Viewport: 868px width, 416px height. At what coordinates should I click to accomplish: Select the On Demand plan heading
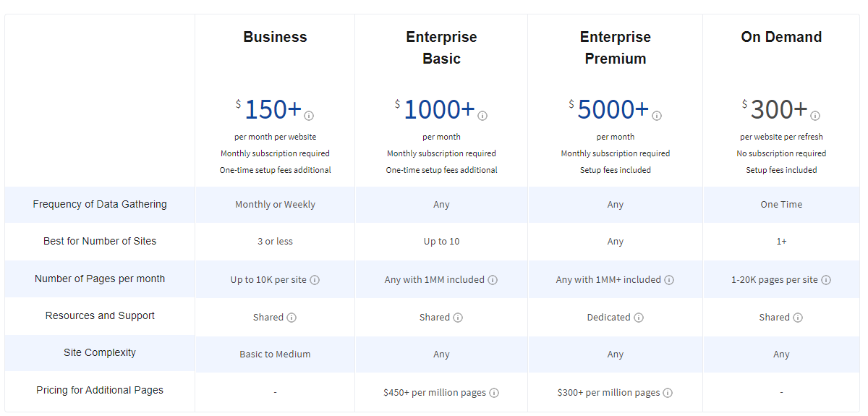(781, 37)
